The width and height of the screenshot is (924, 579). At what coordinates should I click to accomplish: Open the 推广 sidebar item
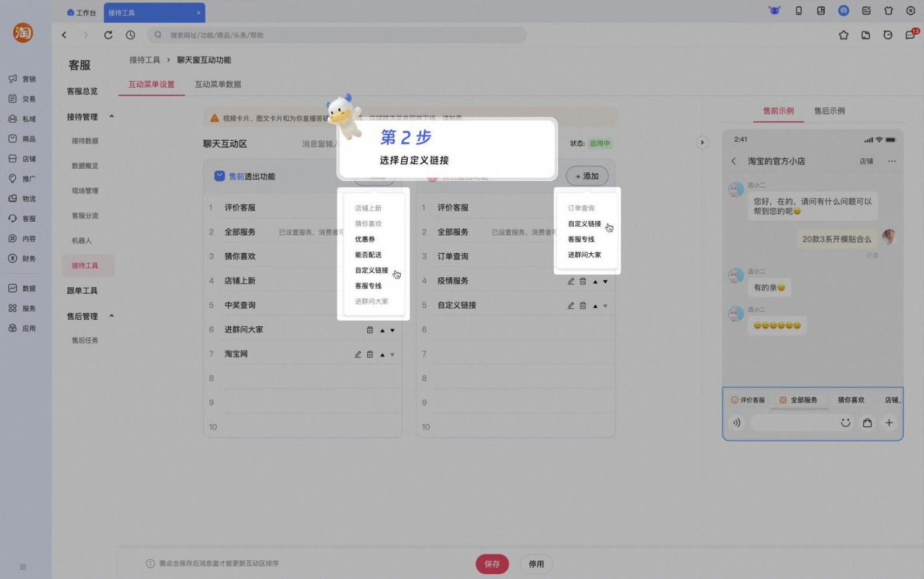tap(22, 179)
